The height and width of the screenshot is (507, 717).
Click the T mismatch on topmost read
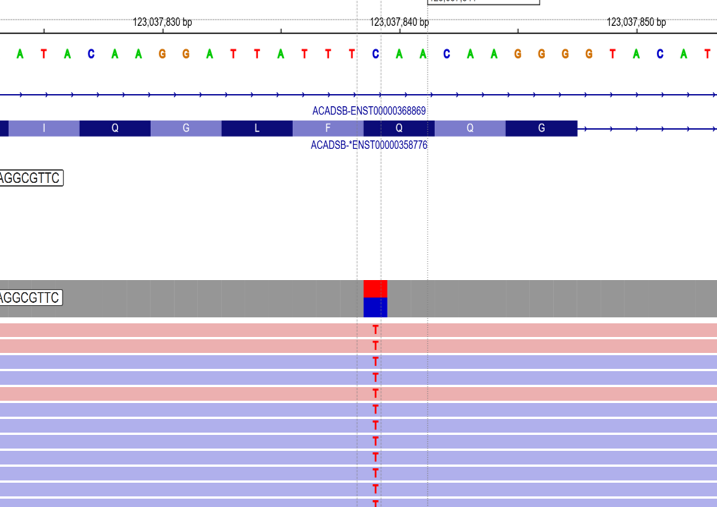tap(375, 330)
